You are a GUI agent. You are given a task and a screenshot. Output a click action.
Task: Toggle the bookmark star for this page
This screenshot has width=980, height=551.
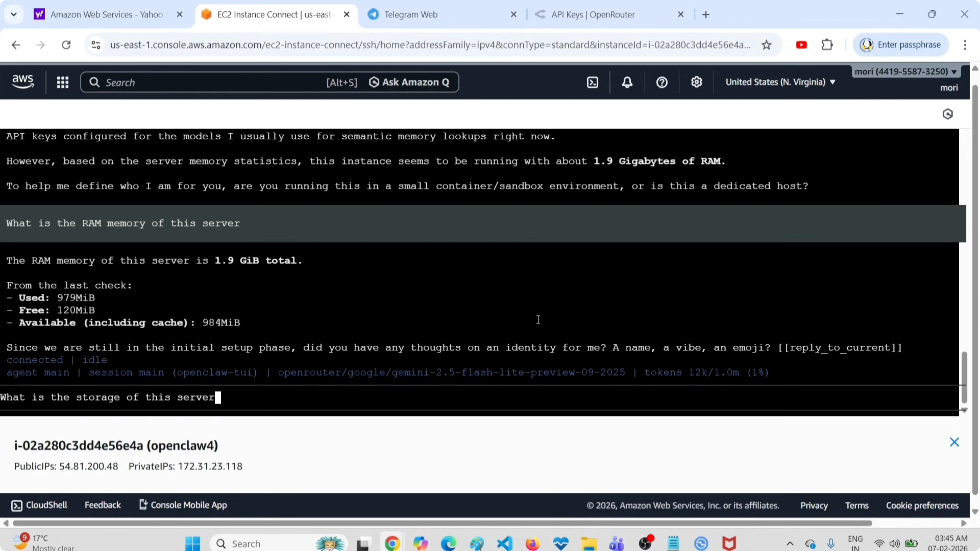click(x=767, y=44)
